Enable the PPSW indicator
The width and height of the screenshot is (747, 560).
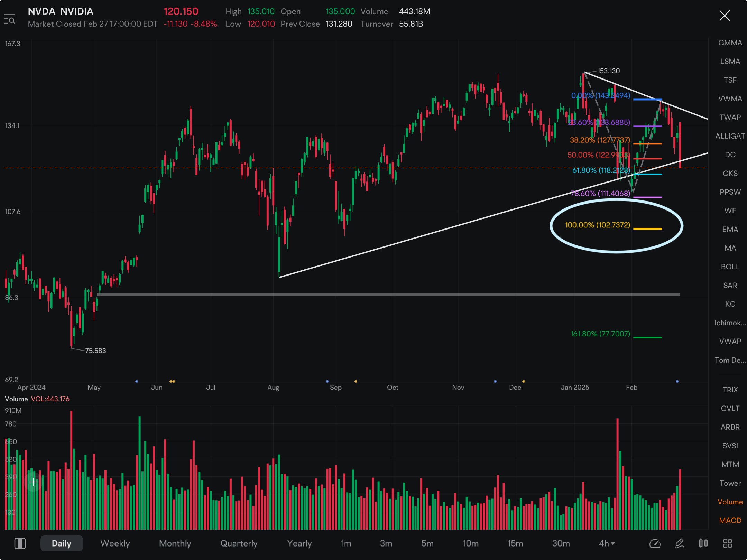(730, 192)
